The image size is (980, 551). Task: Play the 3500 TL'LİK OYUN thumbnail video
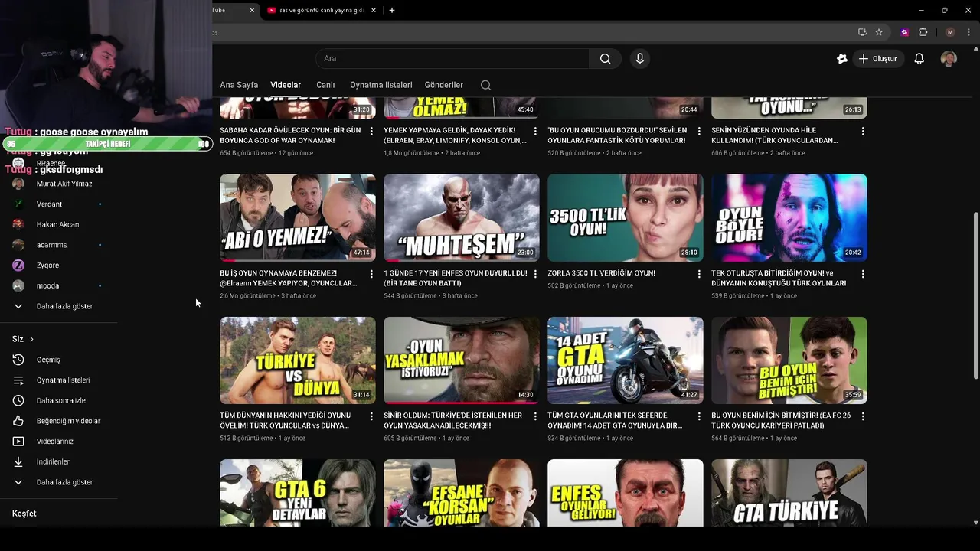click(x=626, y=217)
